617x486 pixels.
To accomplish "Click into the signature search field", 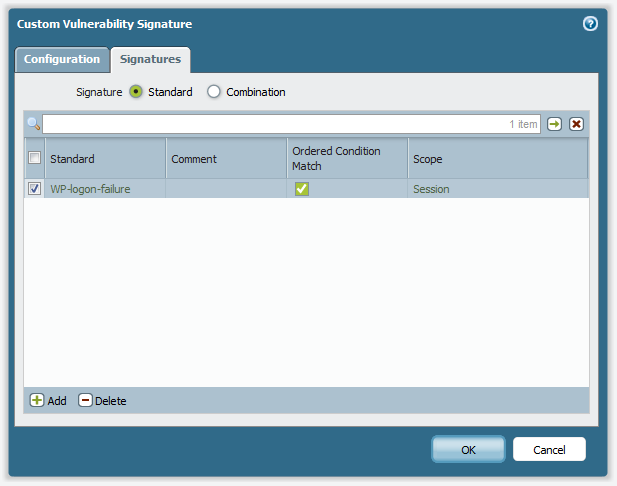I will 291,124.
